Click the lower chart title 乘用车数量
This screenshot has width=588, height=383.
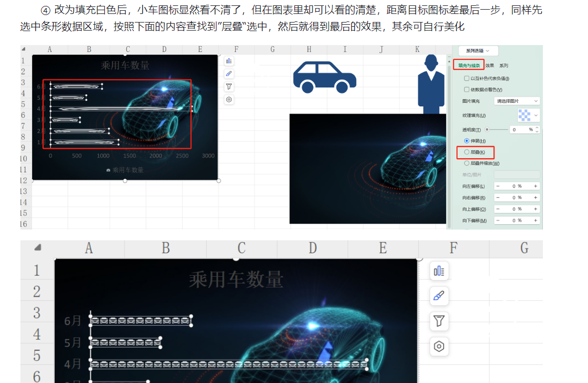point(236,280)
